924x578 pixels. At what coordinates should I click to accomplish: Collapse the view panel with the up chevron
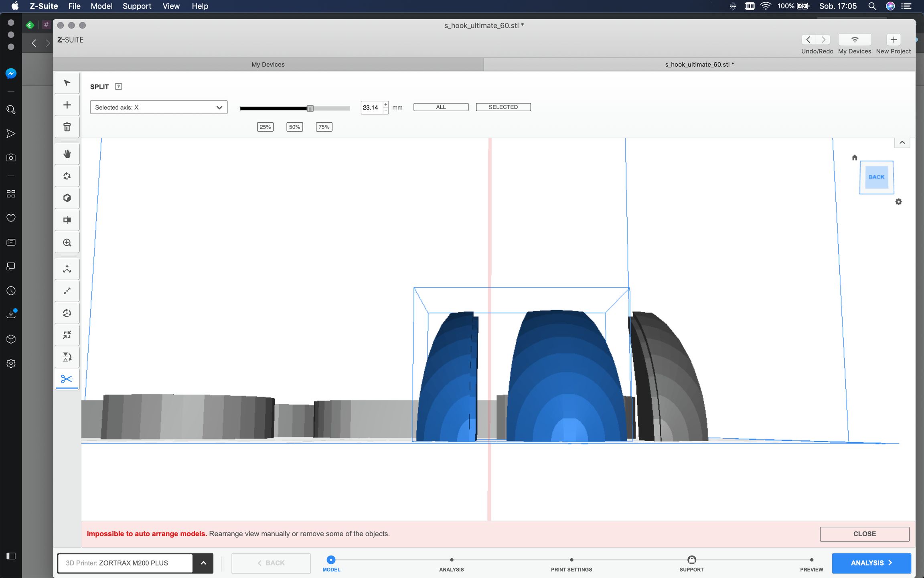pos(902,142)
